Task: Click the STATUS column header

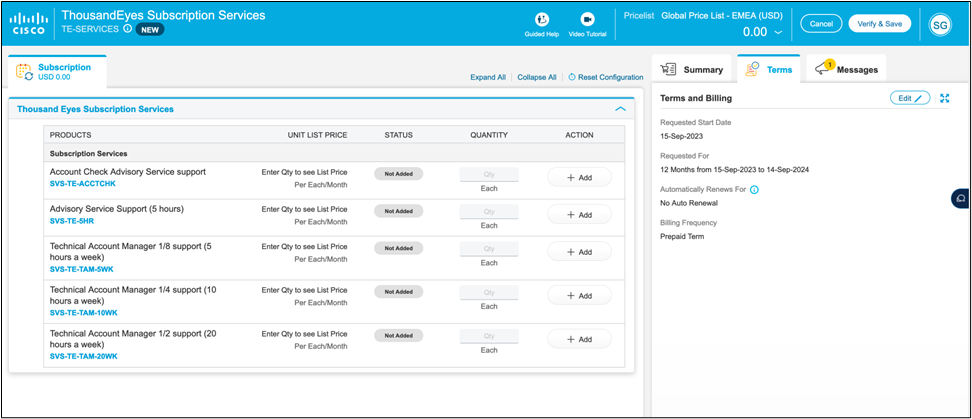Action: (x=399, y=135)
